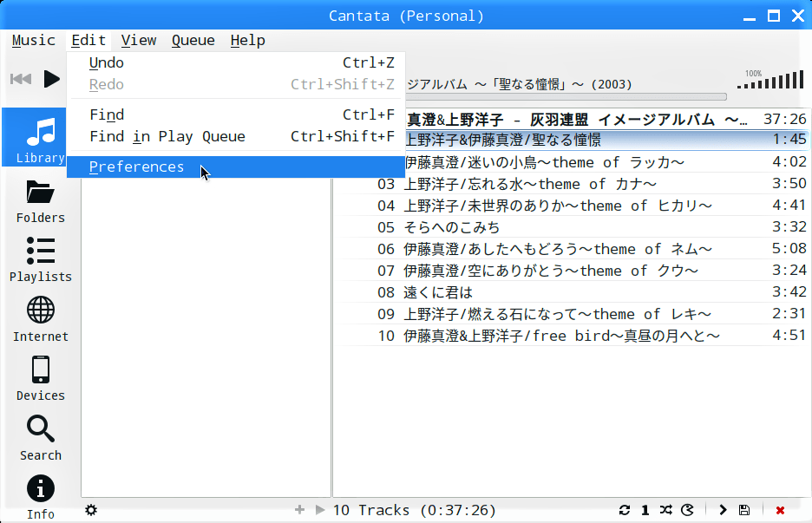Screen dimensions: 812x523
Task: Toggle single track mode icon
Action: coord(645,510)
